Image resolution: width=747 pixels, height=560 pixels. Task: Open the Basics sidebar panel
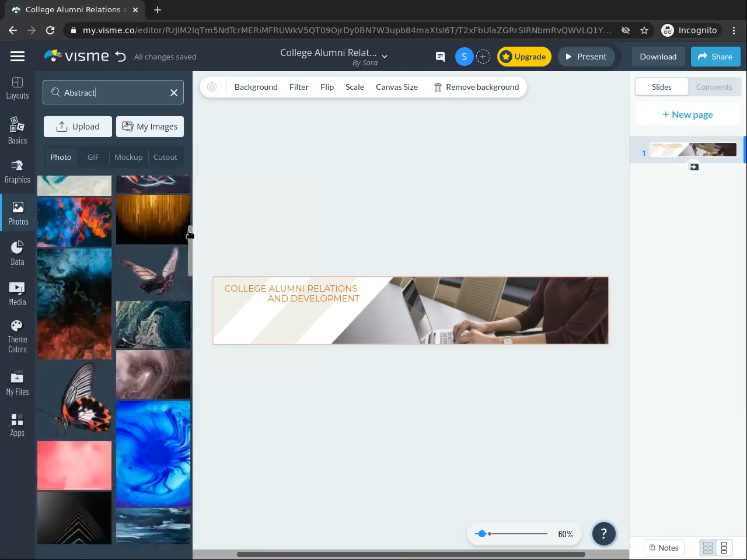[x=18, y=130]
